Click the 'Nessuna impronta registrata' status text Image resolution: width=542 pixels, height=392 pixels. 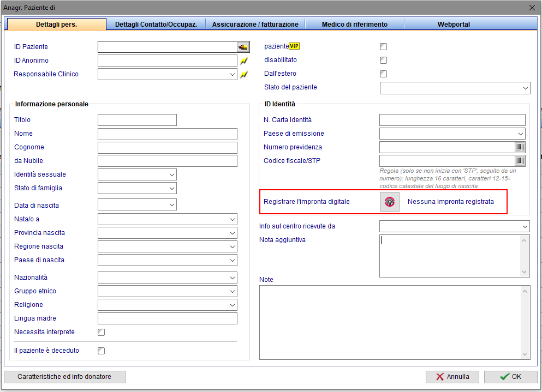(x=451, y=202)
